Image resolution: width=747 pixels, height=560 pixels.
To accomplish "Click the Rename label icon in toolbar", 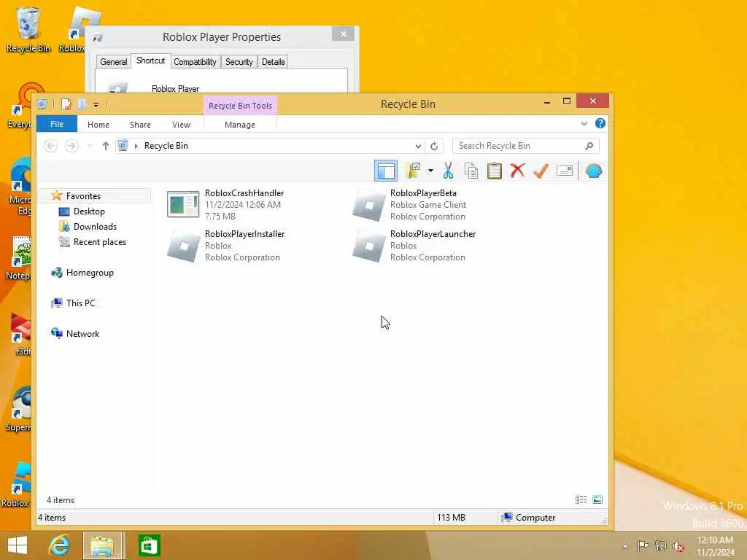I will [565, 171].
